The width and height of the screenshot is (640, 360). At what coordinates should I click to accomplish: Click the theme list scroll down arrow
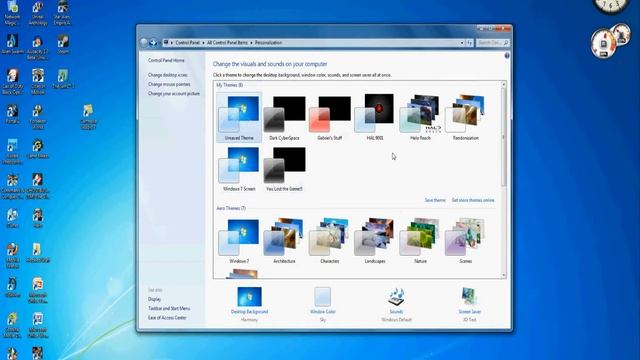click(503, 276)
